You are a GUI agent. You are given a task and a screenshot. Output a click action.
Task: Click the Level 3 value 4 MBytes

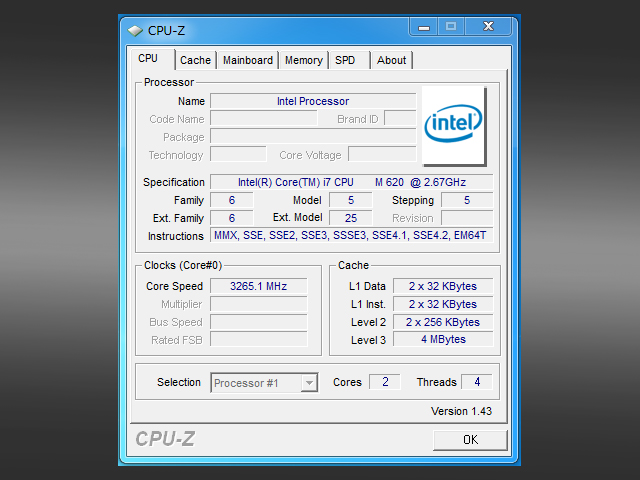443,339
